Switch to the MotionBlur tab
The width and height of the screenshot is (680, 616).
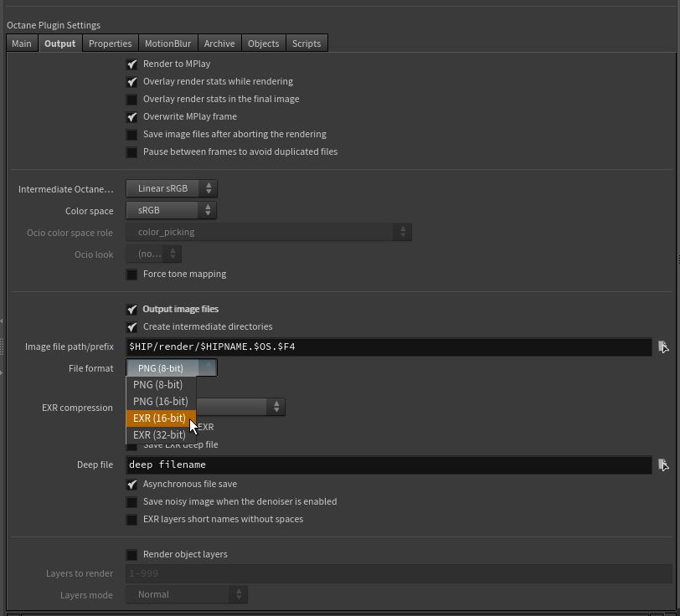(x=167, y=44)
